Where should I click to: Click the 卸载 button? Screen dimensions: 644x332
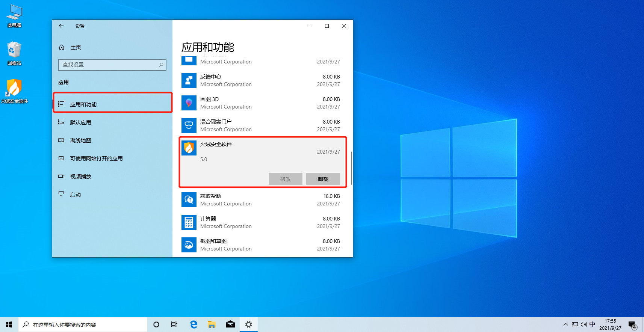(x=323, y=179)
